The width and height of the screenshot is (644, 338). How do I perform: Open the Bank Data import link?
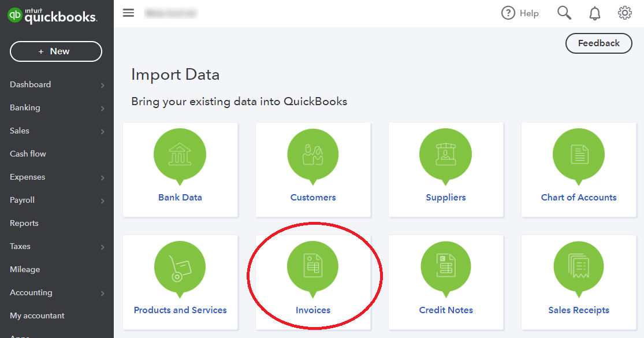180,197
